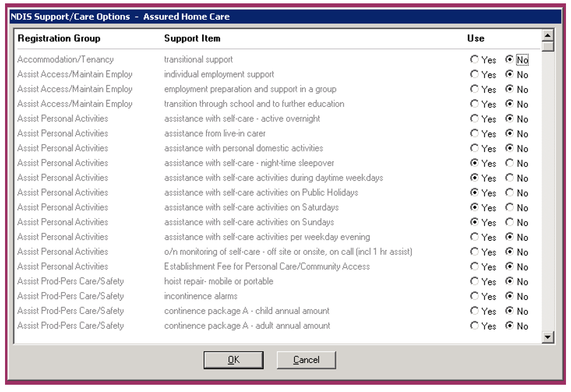Confirm options with the OK button
This screenshot has height=392, width=571.
click(x=233, y=360)
